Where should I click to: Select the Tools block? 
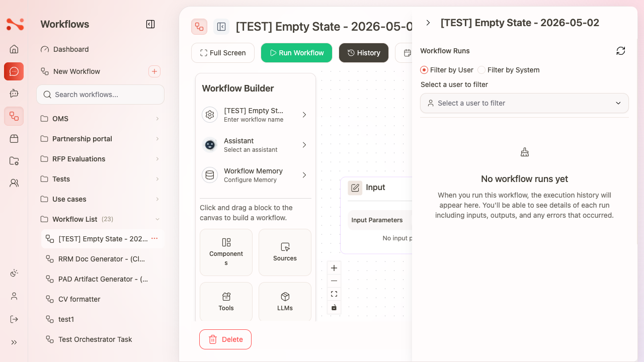[226, 302]
